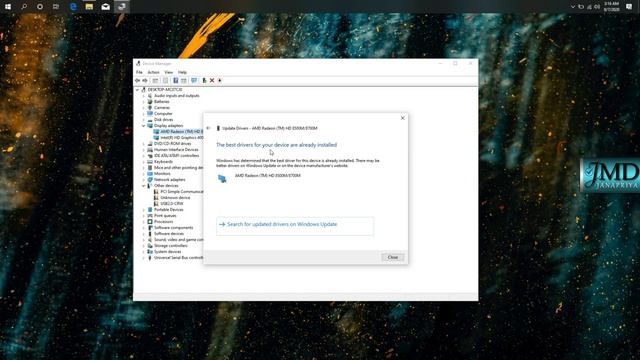Click Search for updated drivers on Windows Update
Screen dimensions: 640x360
[295, 226]
